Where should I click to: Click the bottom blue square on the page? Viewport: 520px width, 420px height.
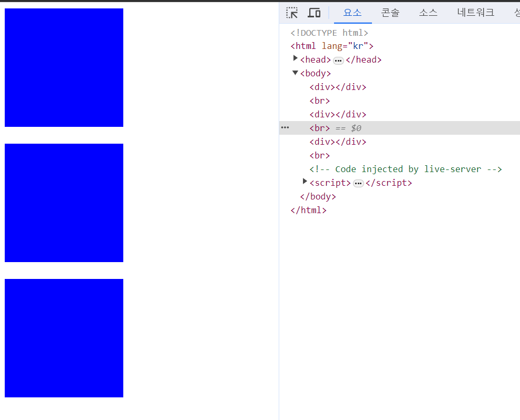64,338
